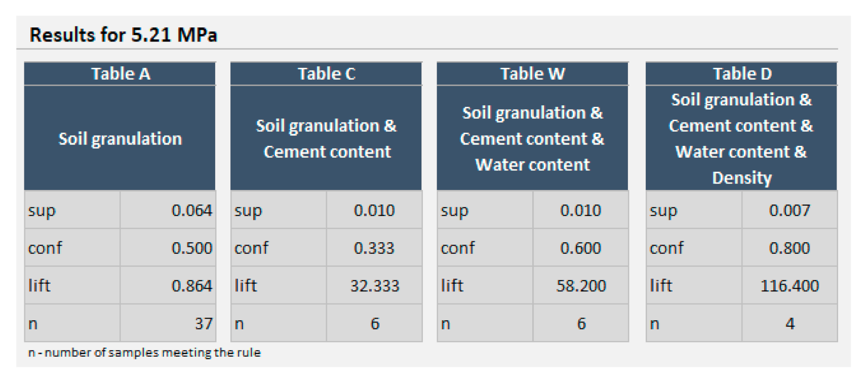Select the Soil granulation cell in Table A

pos(120,138)
